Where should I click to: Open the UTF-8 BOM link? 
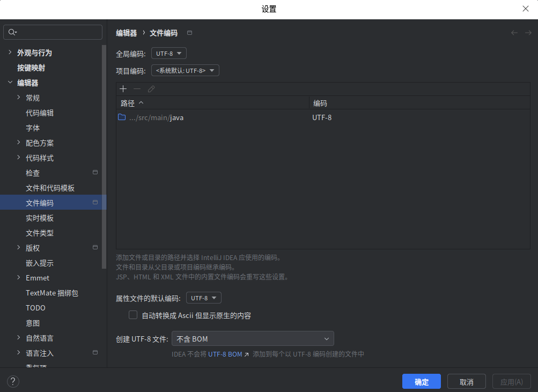(225, 354)
